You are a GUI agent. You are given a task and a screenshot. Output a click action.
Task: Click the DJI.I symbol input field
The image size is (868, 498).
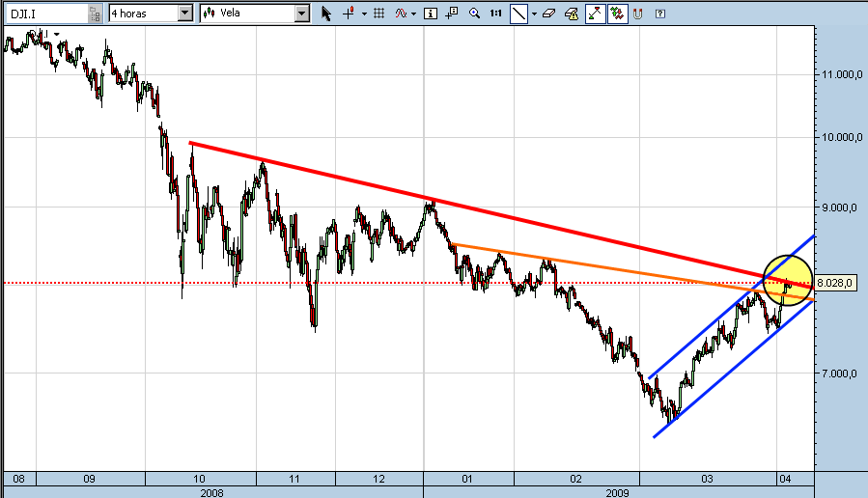(43, 14)
